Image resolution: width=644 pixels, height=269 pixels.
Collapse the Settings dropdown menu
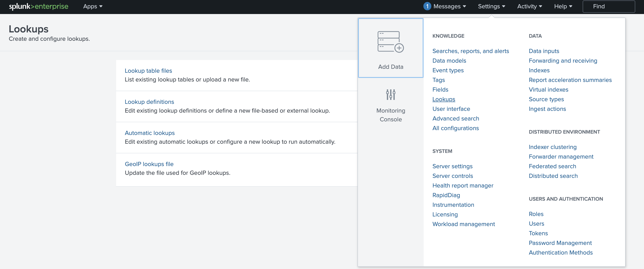click(491, 6)
